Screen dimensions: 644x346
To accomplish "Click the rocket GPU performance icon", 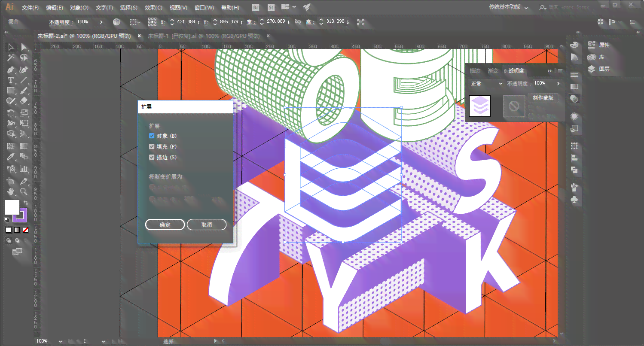I will 307,7.
